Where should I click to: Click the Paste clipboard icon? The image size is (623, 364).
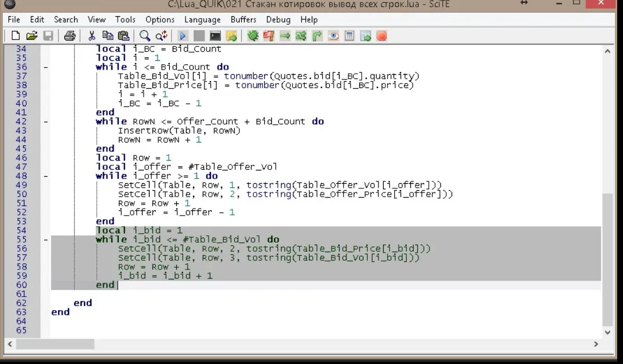(x=123, y=36)
